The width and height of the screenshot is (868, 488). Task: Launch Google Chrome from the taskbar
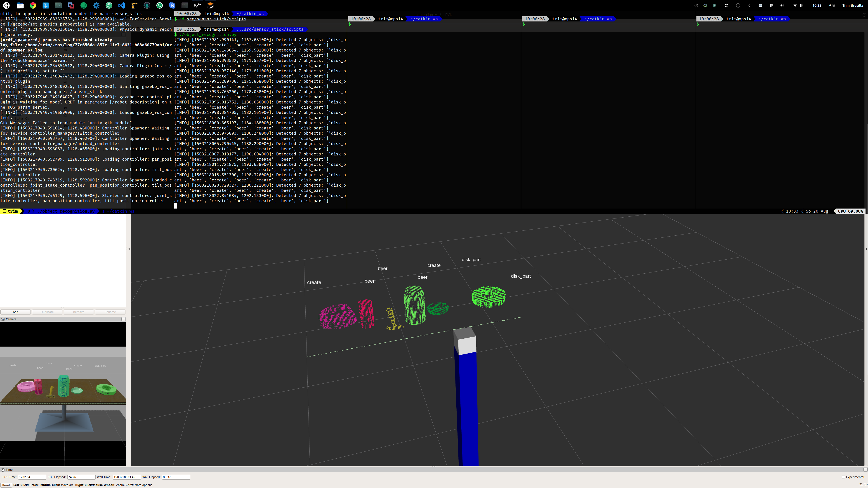click(33, 5)
